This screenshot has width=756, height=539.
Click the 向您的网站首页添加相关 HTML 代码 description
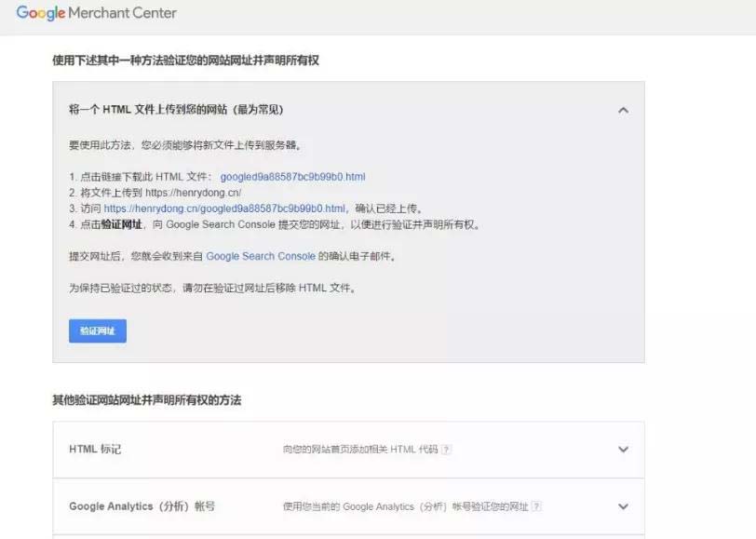coord(360,450)
